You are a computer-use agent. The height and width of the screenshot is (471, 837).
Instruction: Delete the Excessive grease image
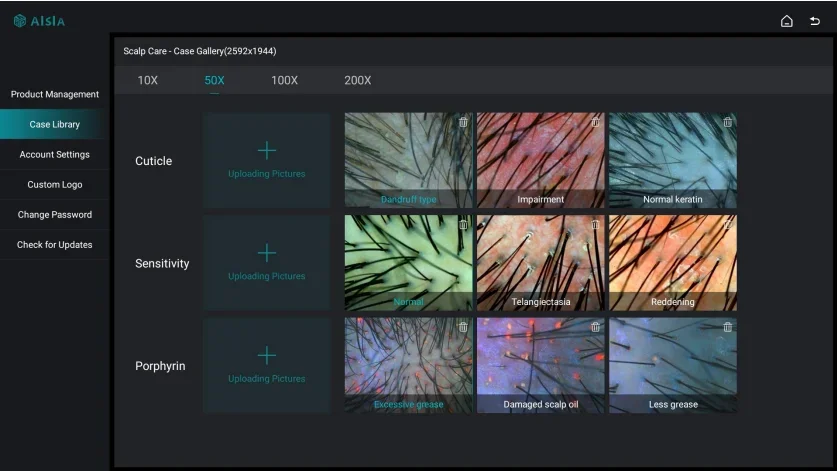(463, 327)
